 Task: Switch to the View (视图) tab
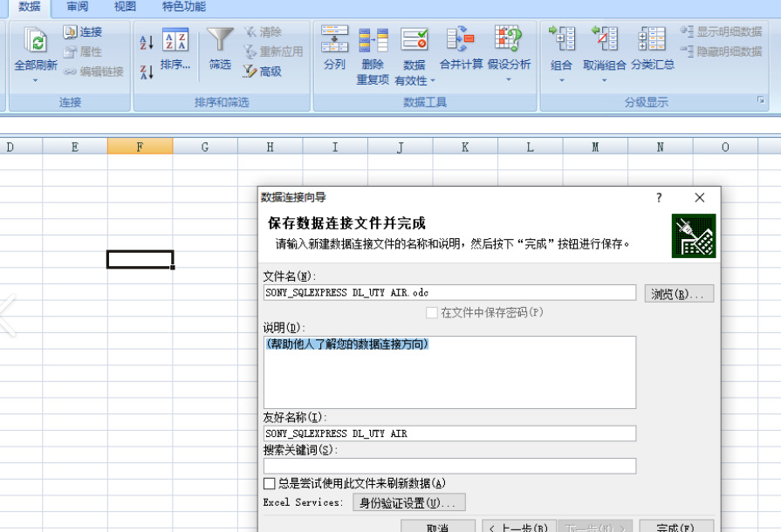click(125, 6)
